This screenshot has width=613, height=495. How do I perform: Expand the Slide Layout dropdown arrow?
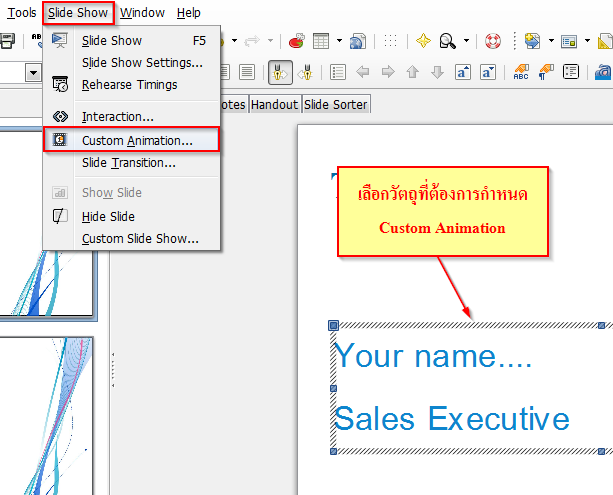(587, 41)
